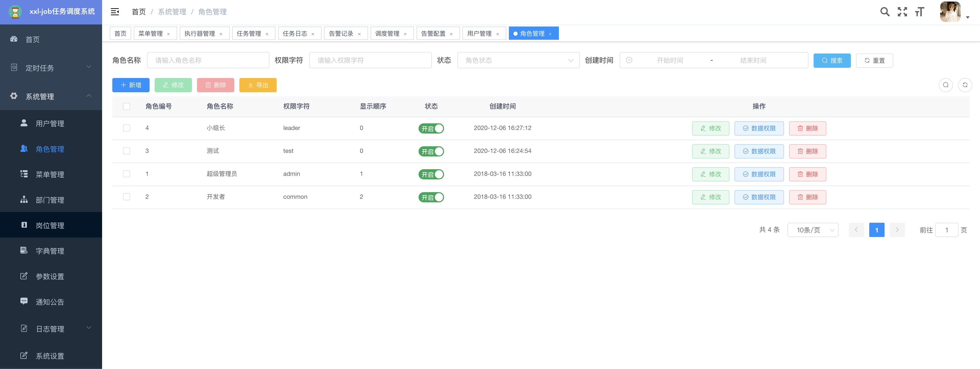Viewport: 980px width, 369px height.
Task: Select all rows using header checkbox
Action: point(127,107)
